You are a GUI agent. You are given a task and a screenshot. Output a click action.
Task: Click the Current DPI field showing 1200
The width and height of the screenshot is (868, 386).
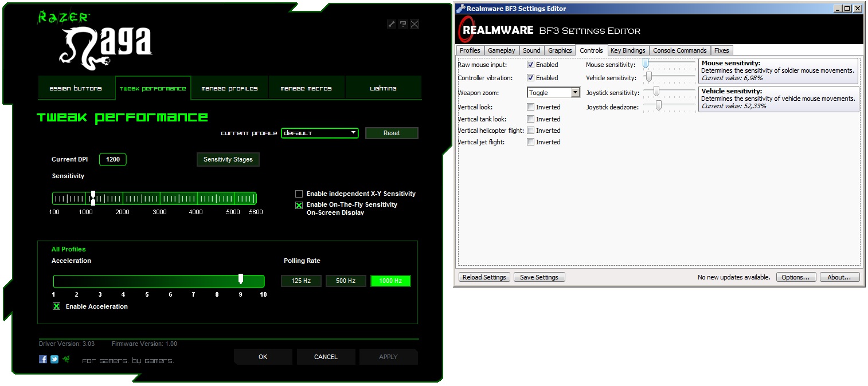click(x=113, y=159)
